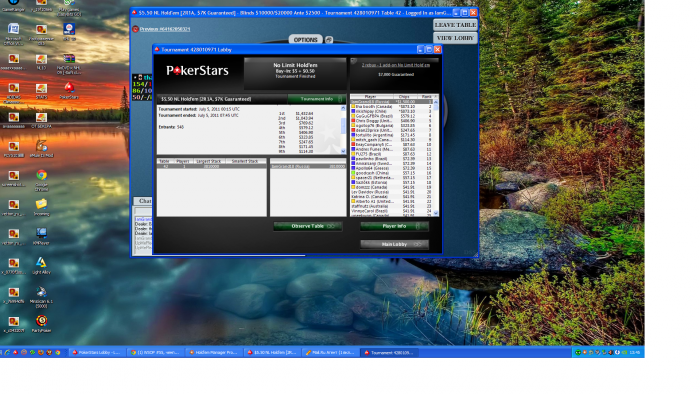This screenshot has width=700, height=394.
Task: Open the eMule desktop shortcut
Action: [42, 149]
